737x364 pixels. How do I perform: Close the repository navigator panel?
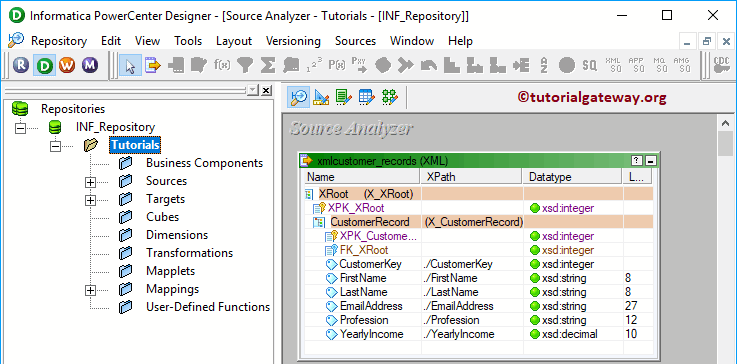pyautogui.click(x=266, y=90)
